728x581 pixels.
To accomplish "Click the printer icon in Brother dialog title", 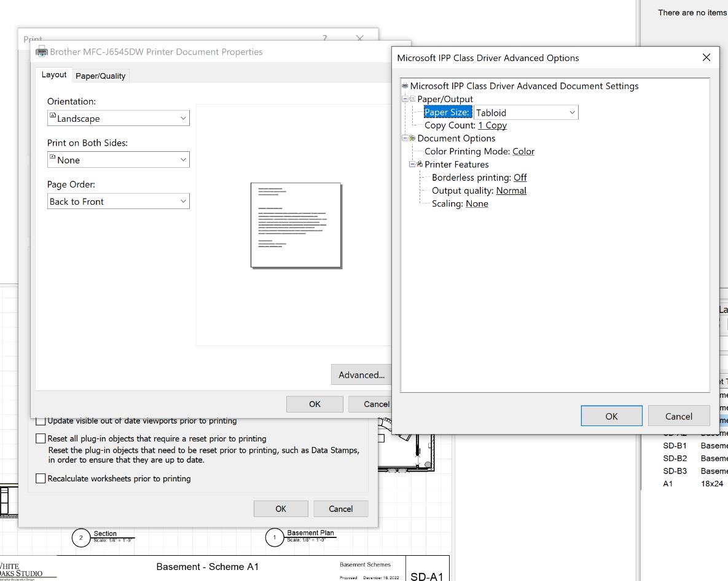I will (42, 52).
